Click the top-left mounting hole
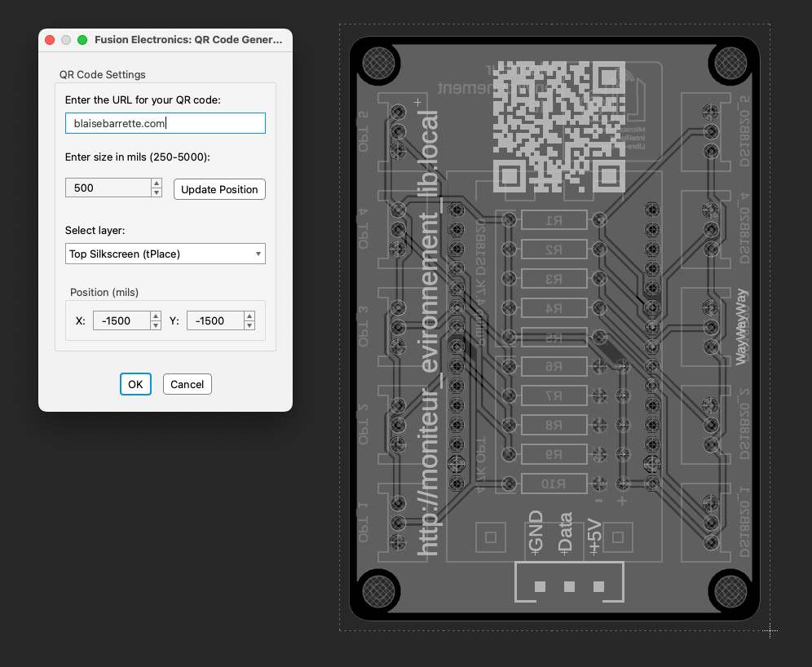 click(378, 64)
